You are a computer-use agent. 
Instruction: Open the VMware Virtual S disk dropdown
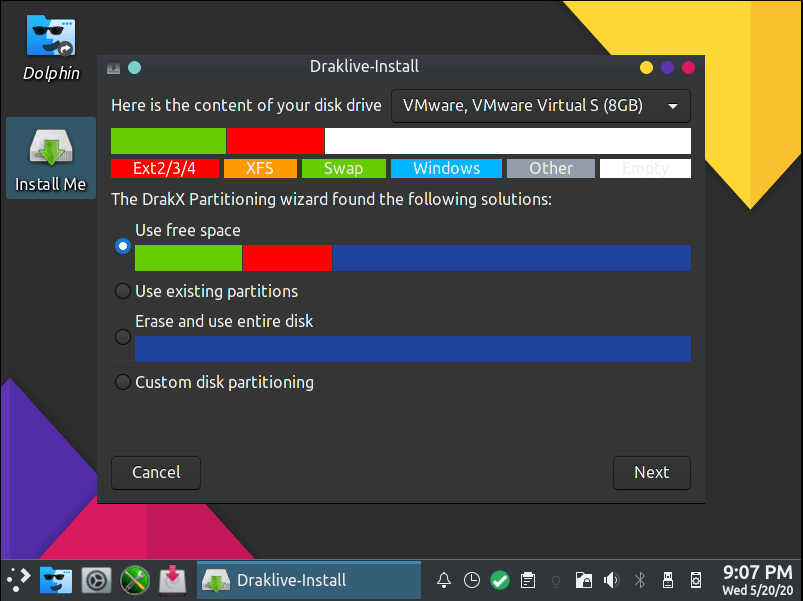(x=540, y=106)
